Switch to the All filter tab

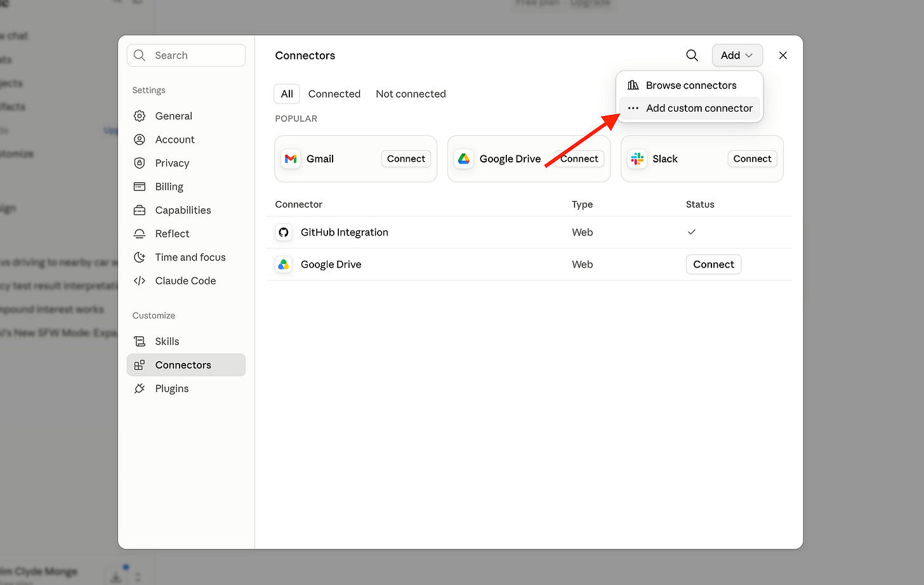click(287, 94)
